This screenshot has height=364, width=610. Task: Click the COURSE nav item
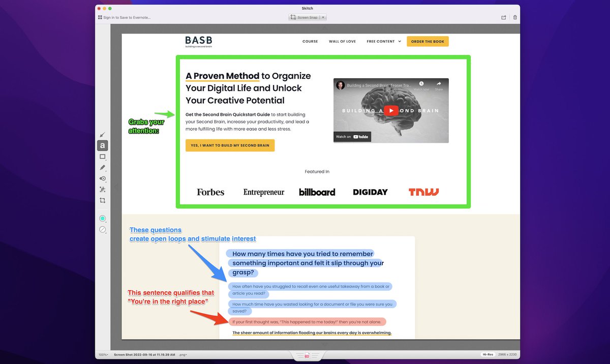point(310,42)
